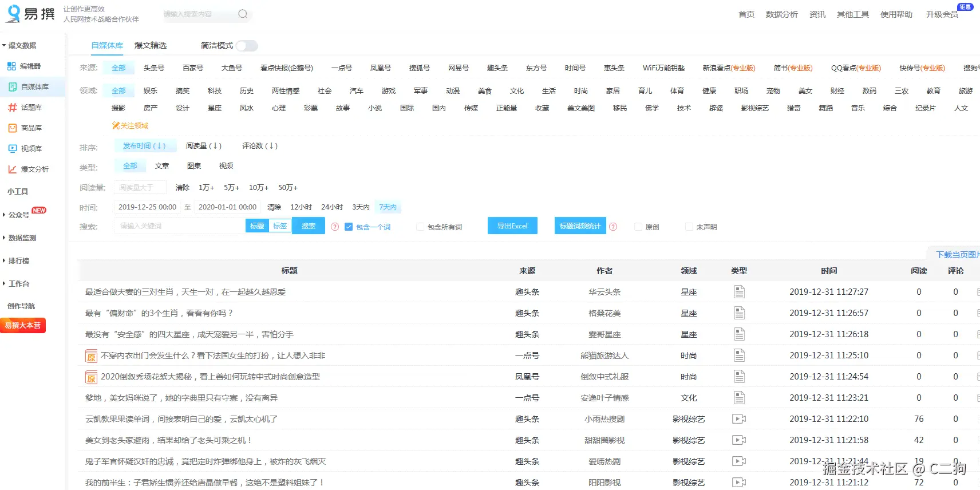Click 升级会员 link
The image size is (980, 490).
pyautogui.click(x=942, y=14)
